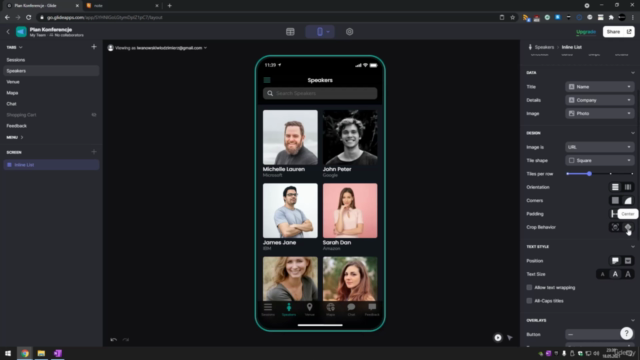Select the Speakers tab in sidebar
This screenshot has width=640, height=360.
click(51, 71)
